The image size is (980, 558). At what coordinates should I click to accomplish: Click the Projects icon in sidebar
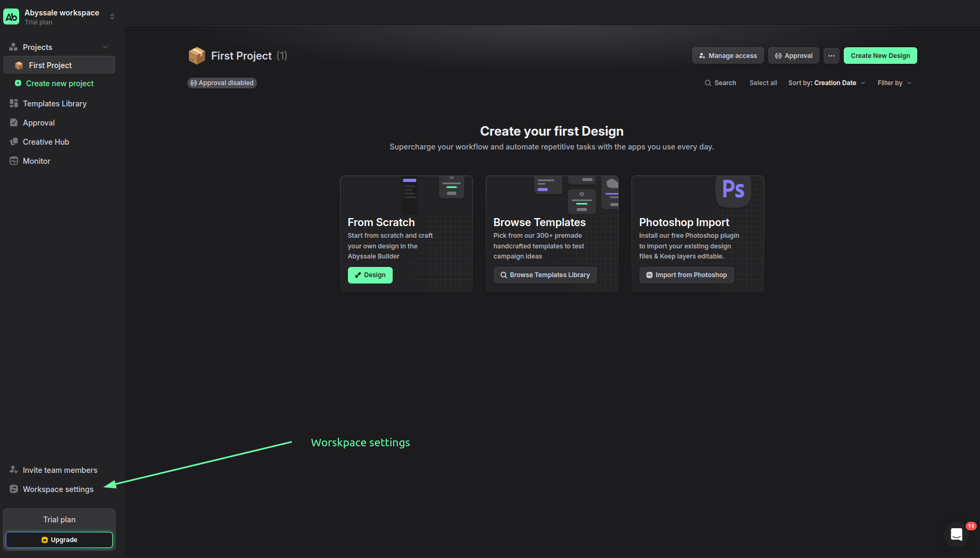click(13, 47)
